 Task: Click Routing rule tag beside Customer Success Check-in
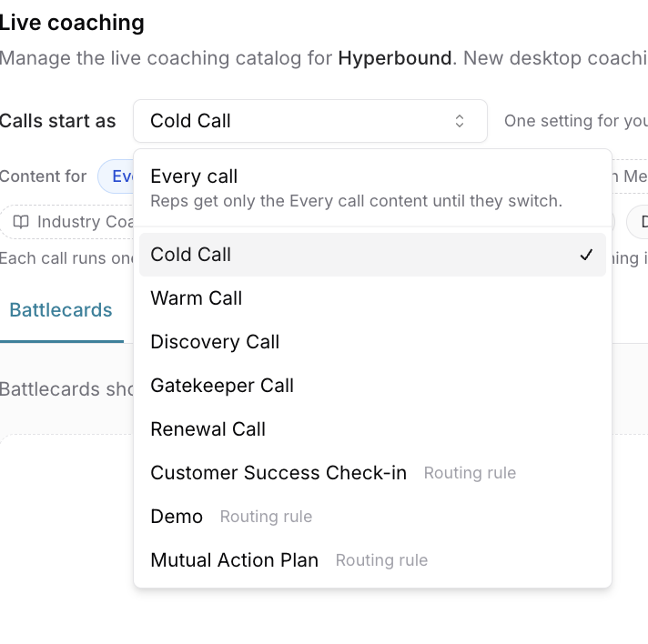(x=470, y=473)
